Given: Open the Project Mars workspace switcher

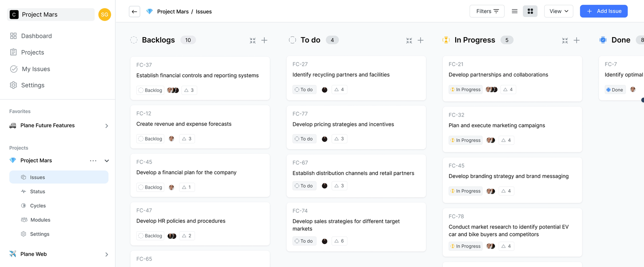Looking at the screenshot, I should coord(51,14).
